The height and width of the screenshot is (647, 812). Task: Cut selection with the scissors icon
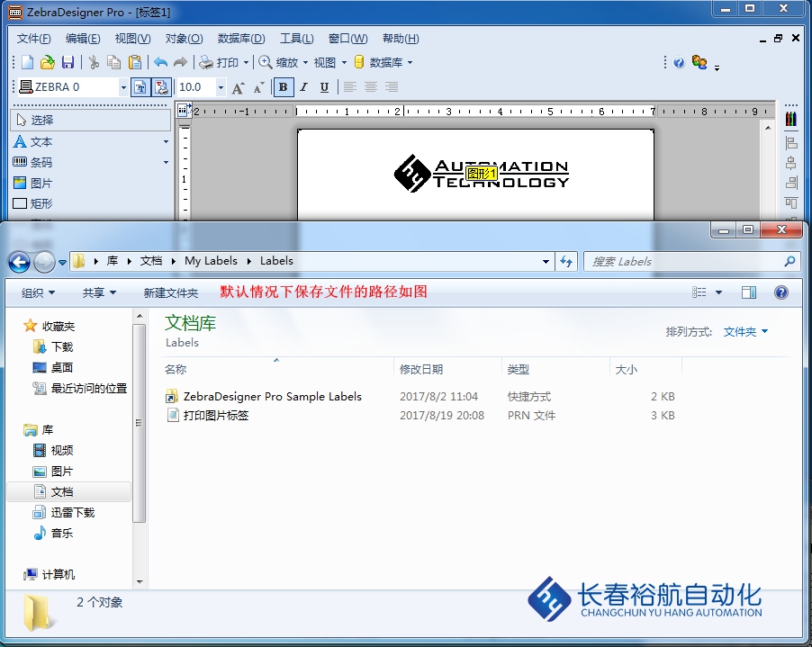coord(94,63)
